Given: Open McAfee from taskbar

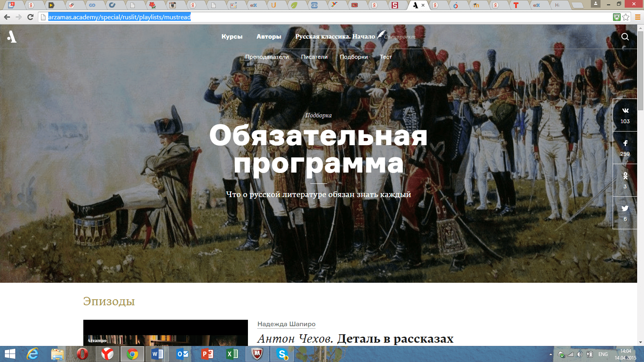Looking at the screenshot, I should pyautogui.click(x=257, y=354).
